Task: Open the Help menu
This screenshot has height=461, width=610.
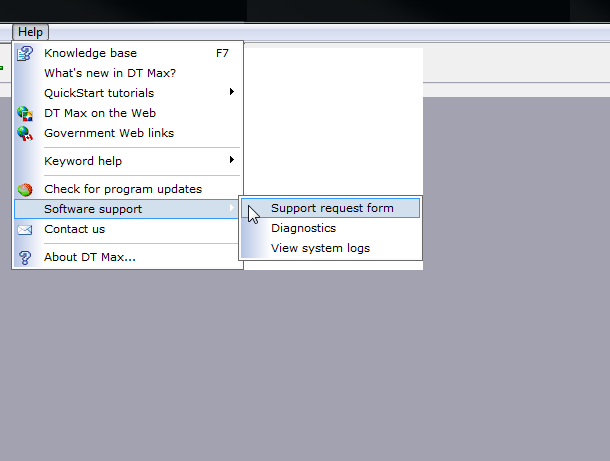Action: (x=30, y=32)
